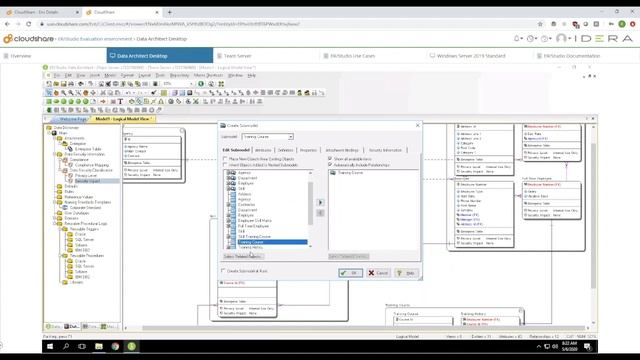Collapse the Compliance node in tree
This screenshot has height=360, width=640.
[x=60, y=160]
